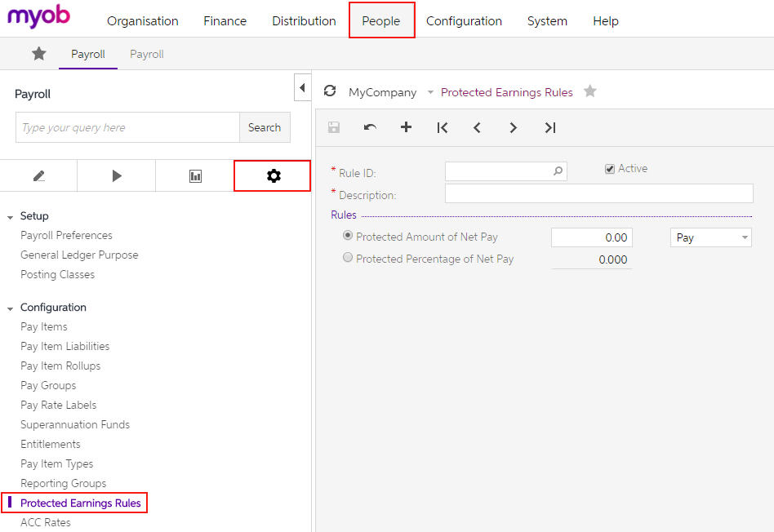
Task: Click the Search button
Action: (x=264, y=127)
